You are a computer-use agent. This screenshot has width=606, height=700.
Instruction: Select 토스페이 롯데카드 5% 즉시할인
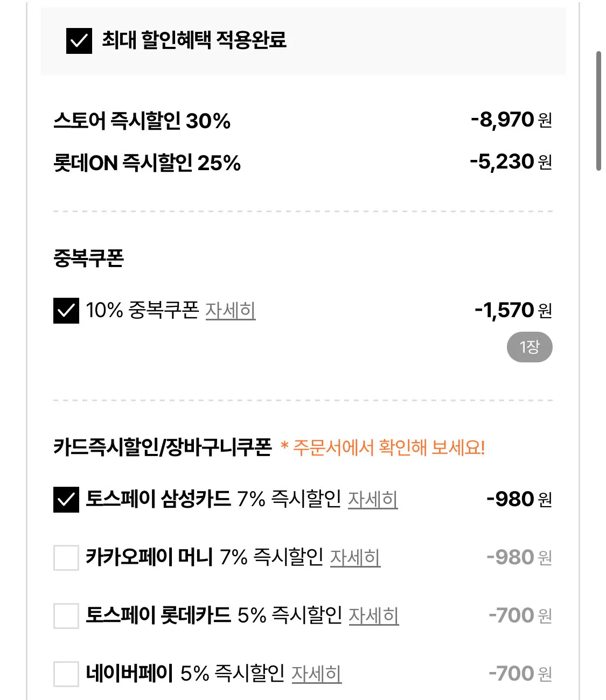pyautogui.click(x=66, y=615)
